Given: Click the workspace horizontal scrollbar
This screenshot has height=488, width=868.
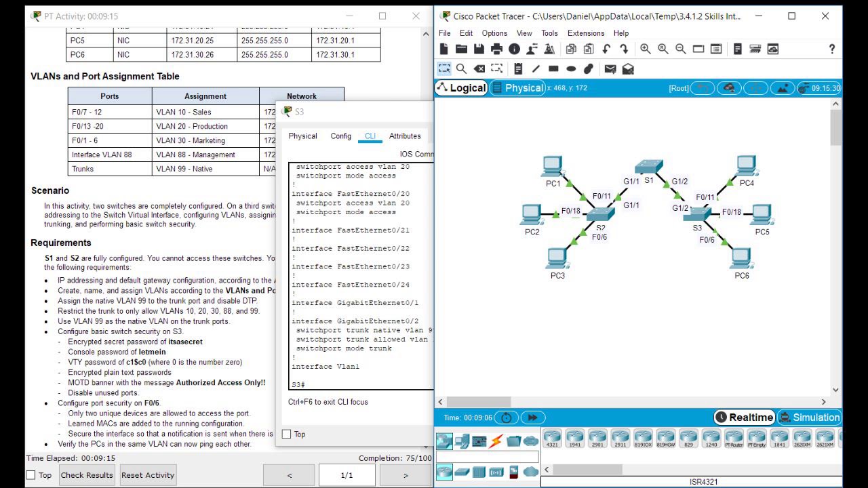Looking at the screenshot, I should (478, 402).
